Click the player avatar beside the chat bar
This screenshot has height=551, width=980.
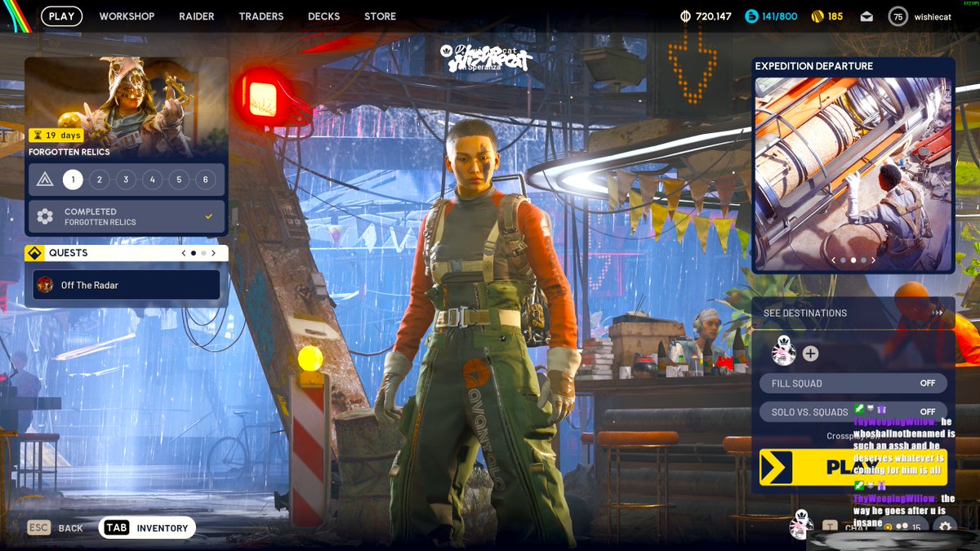[x=801, y=525]
